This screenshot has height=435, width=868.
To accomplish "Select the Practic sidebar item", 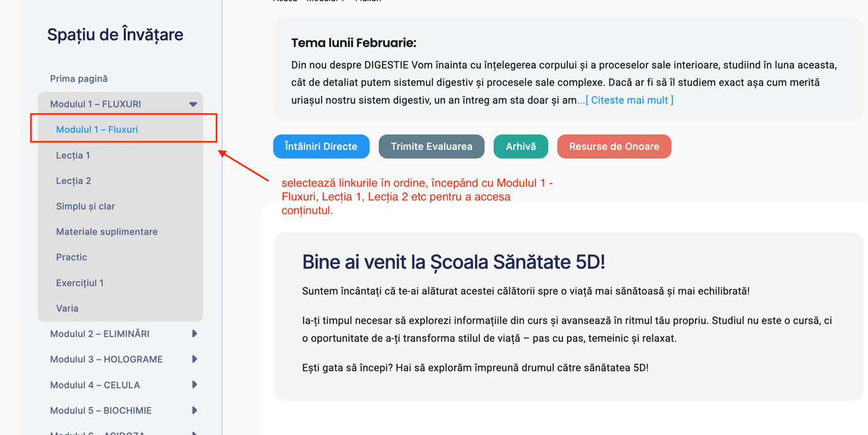I will (x=72, y=257).
